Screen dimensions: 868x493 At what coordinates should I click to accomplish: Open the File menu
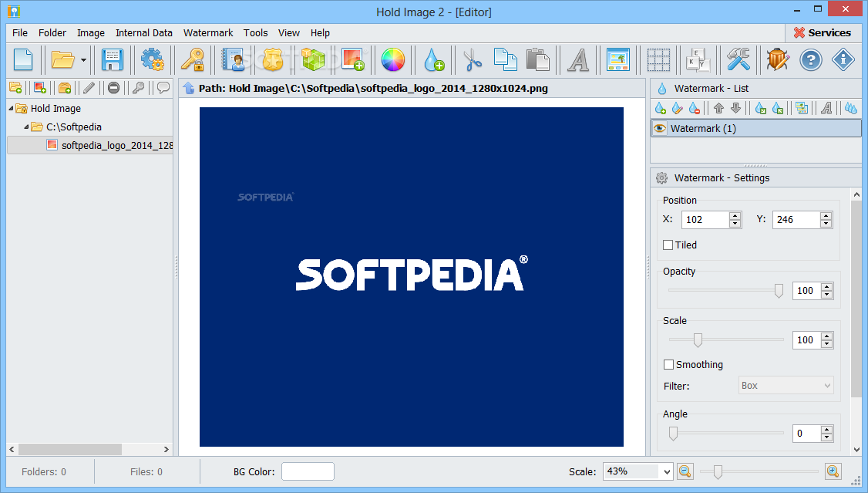(x=20, y=32)
